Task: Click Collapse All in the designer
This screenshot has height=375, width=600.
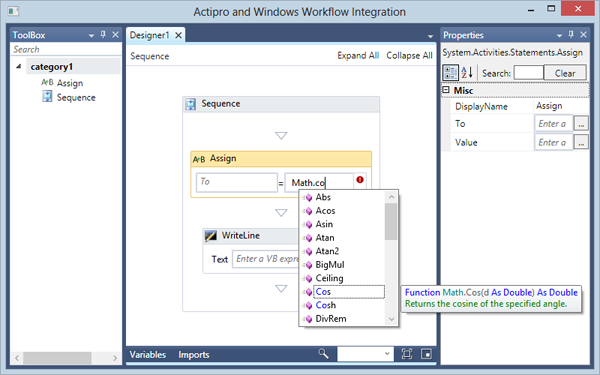Action: click(x=409, y=55)
